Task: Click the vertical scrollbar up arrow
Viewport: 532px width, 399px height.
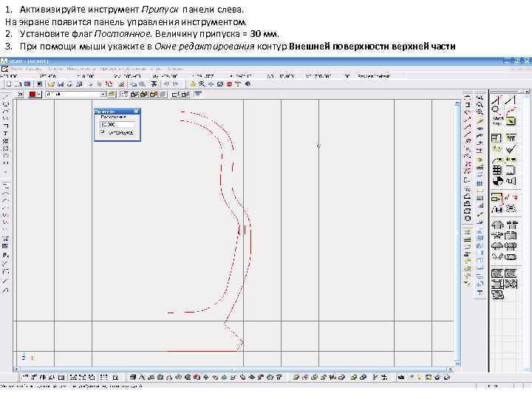Action: pos(457,103)
